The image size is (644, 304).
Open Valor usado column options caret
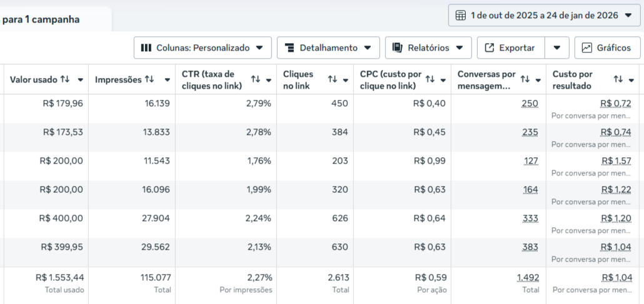[80, 80]
